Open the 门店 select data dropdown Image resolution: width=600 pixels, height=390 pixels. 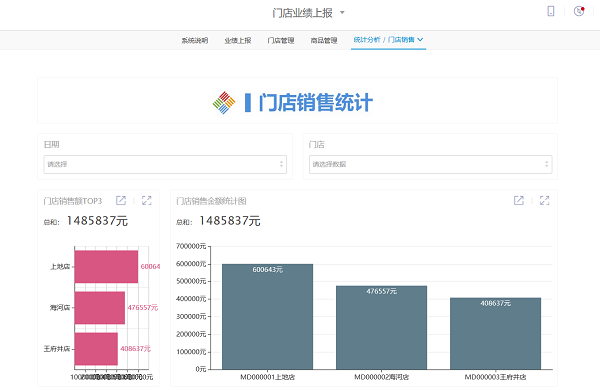(x=430, y=164)
